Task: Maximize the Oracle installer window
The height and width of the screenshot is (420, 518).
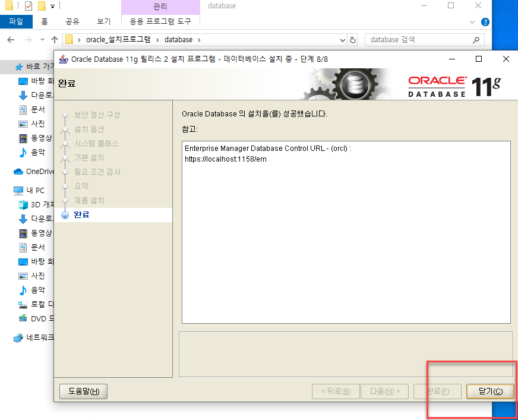Action: point(479,59)
